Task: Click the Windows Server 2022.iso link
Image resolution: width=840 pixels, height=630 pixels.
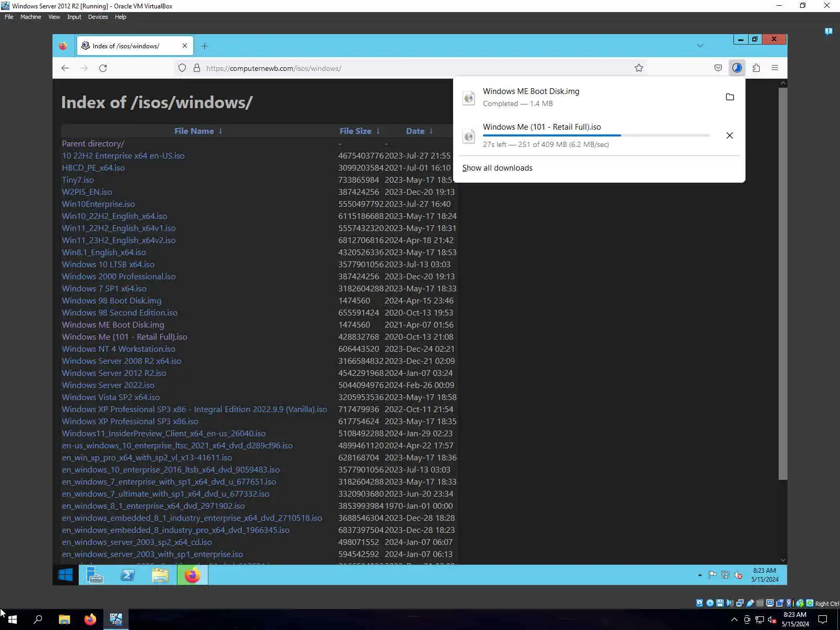Action: point(108,385)
